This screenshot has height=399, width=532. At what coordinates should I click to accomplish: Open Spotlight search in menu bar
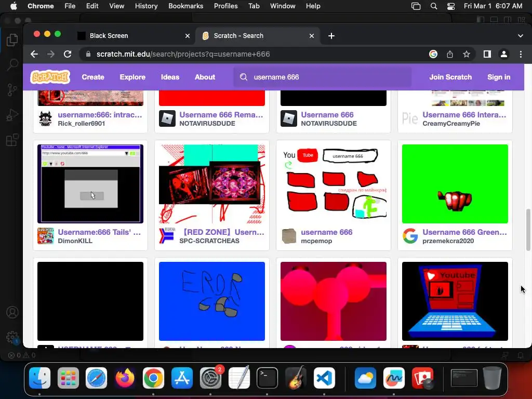tap(434, 6)
